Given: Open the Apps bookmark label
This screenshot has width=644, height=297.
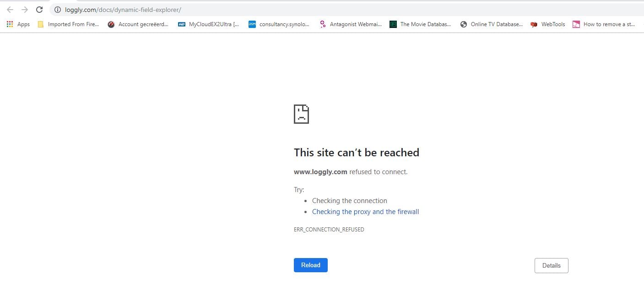Looking at the screenshot, I should tap(23, 24).
